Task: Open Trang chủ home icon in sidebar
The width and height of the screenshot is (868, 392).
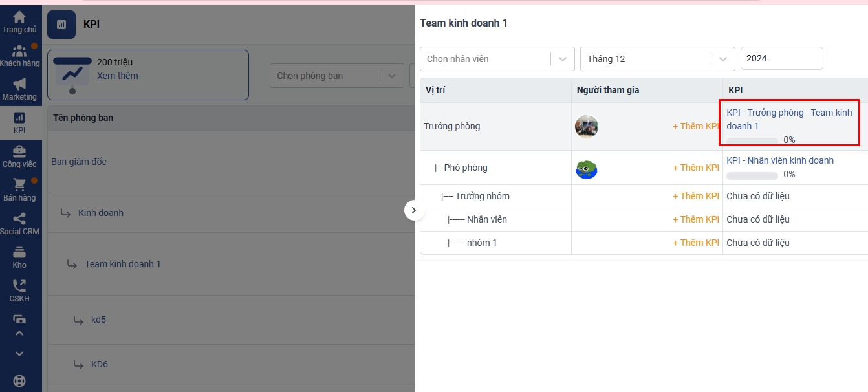Action: 19,17
